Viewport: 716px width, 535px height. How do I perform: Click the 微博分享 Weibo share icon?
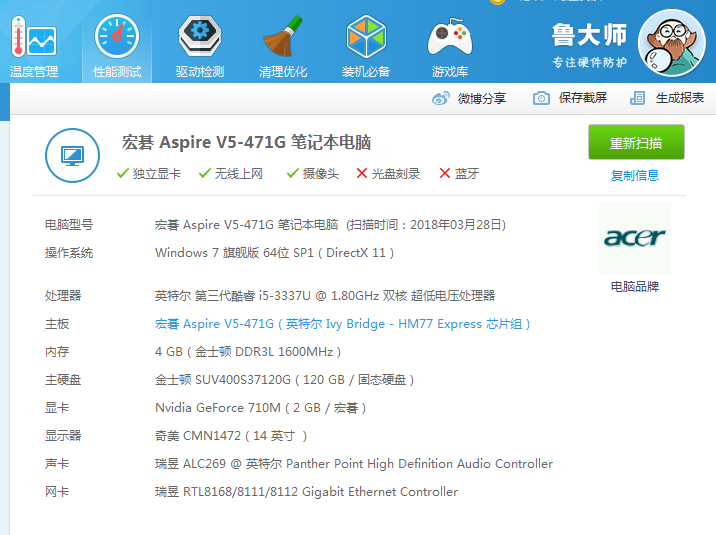(441, 98)
